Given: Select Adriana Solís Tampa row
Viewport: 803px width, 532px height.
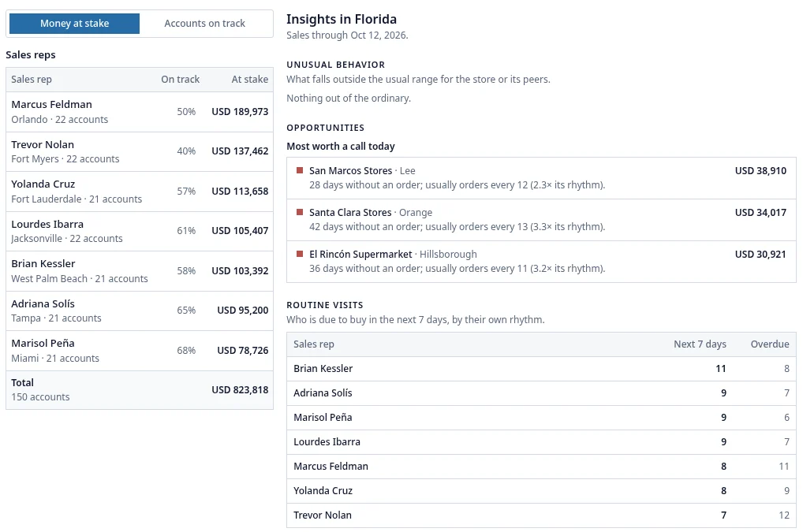Looking at the screenshot, I should click(x=140, y=311).
